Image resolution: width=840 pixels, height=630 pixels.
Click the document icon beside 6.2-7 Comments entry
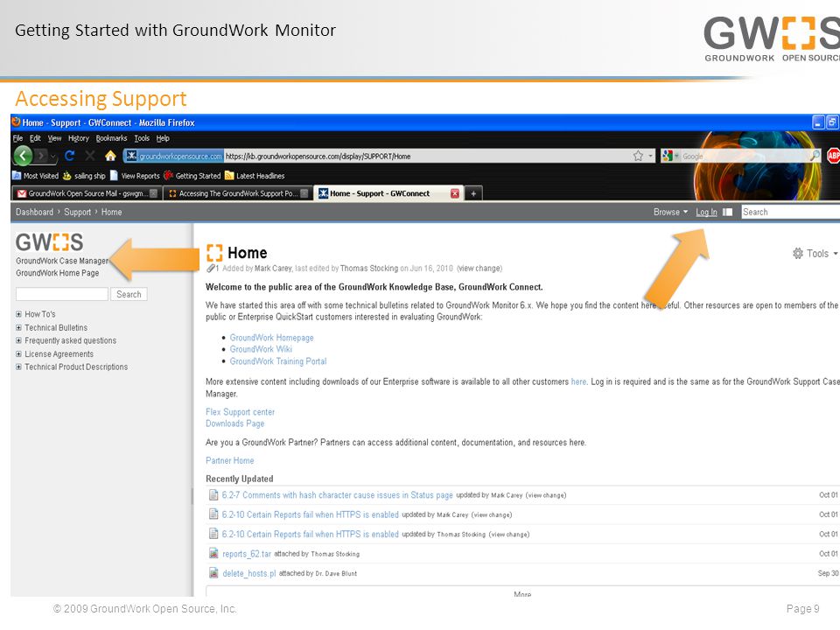pyautogui.click(x=213, y=495)
